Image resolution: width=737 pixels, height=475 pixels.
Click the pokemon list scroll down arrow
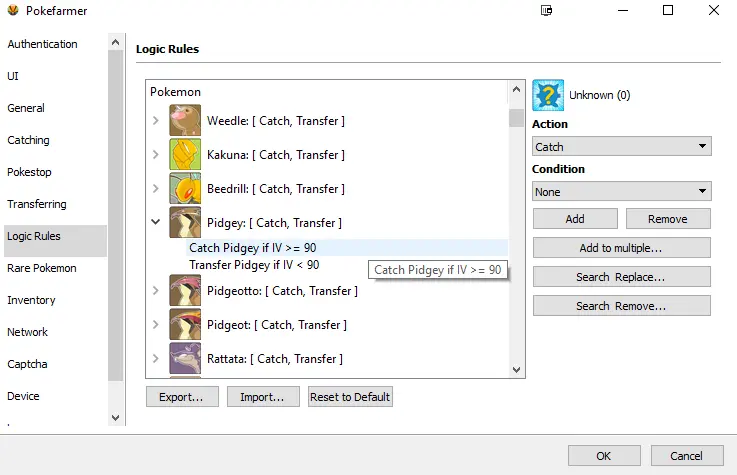pos(516,369)
